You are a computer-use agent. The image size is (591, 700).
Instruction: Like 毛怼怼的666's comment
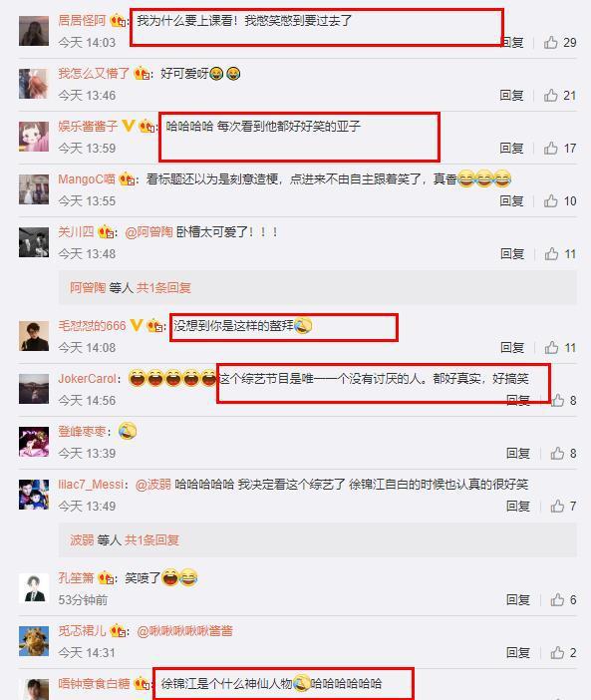pyautogui.click(x=551, y=347)
